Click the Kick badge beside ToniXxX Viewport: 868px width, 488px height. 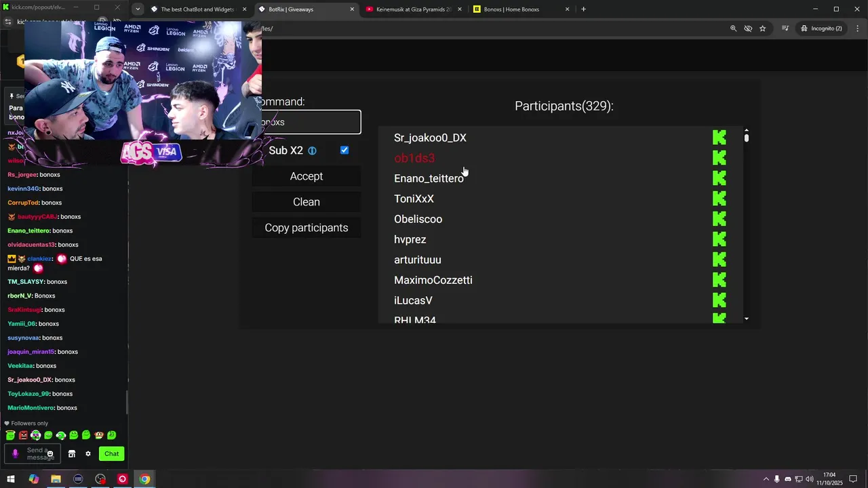tap(719, 199)
